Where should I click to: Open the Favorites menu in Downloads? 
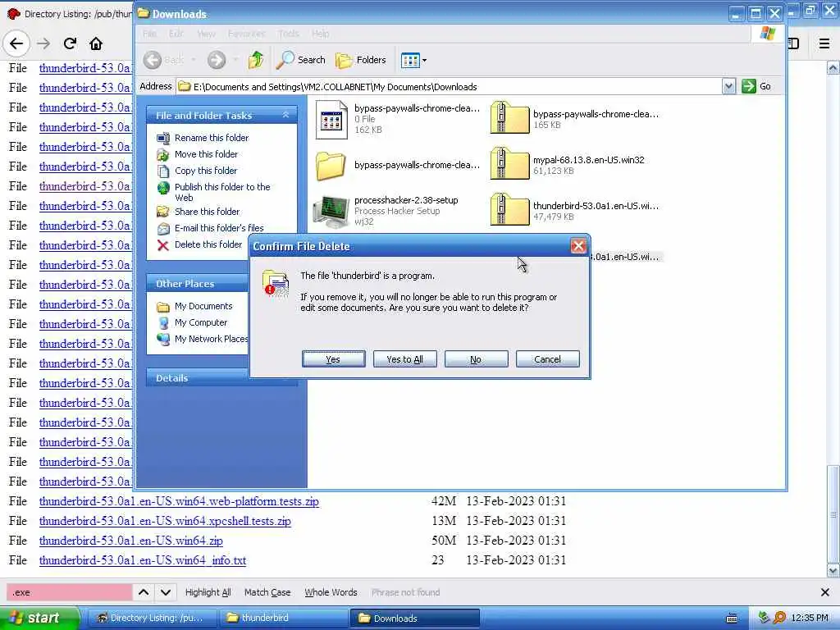246,34
